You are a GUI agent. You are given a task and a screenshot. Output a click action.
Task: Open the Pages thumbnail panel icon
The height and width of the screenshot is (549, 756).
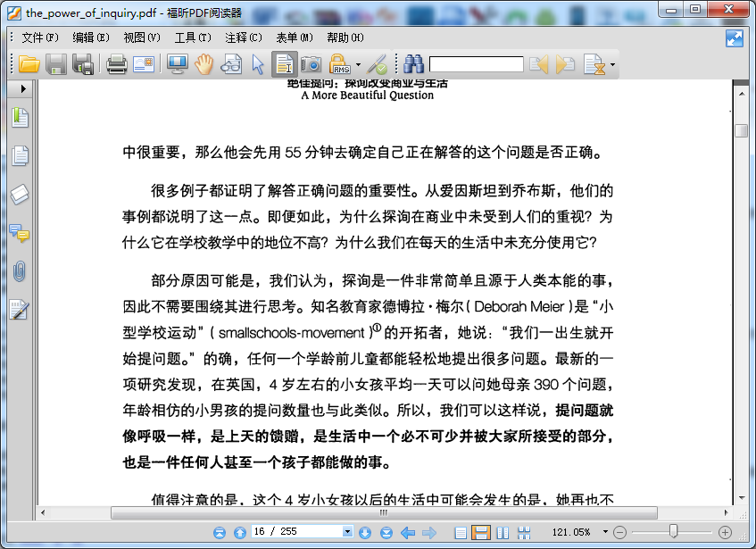pyautogui.click(x=20, y=155)
